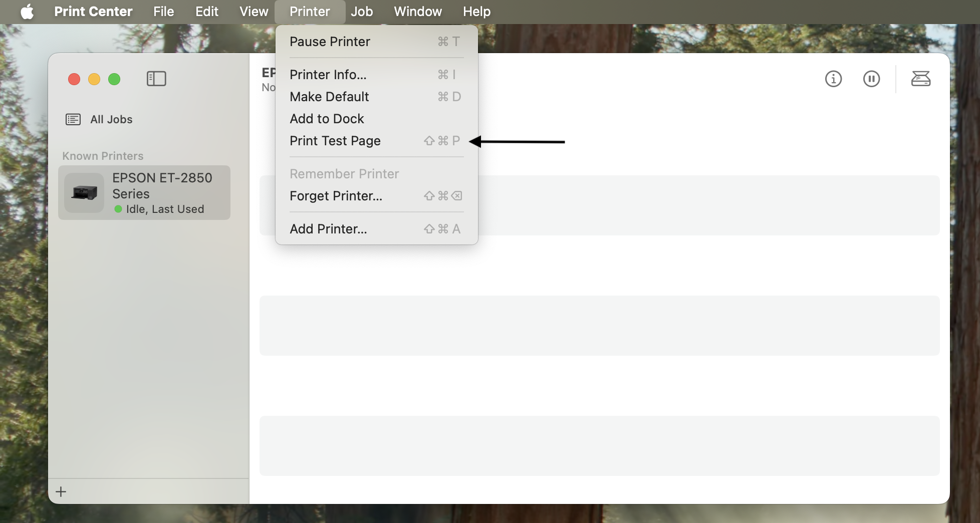Open the Print Center app menu
This screenshot has height=523, width=980.
(93, 12)
